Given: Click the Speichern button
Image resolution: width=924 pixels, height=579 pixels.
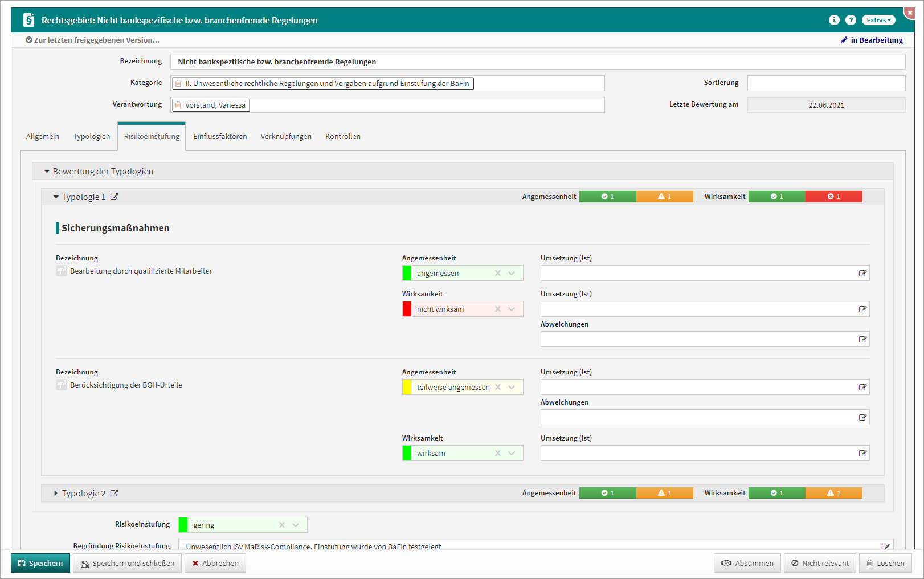Looking at the screenshot, I should coord(40,563).
